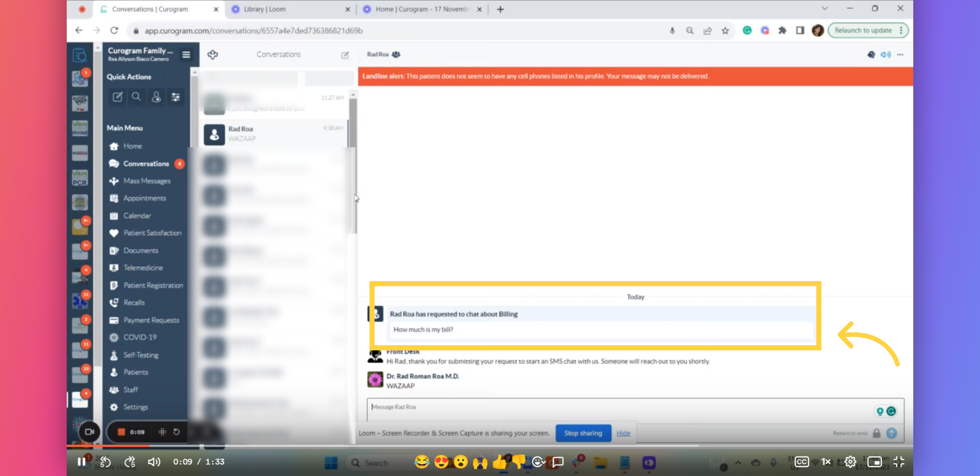Toggle closed captions on the video

pos(801,462)
